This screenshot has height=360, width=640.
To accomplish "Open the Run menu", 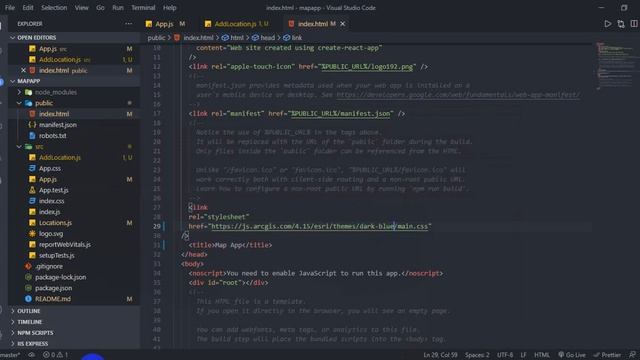I will coord(118,8).
